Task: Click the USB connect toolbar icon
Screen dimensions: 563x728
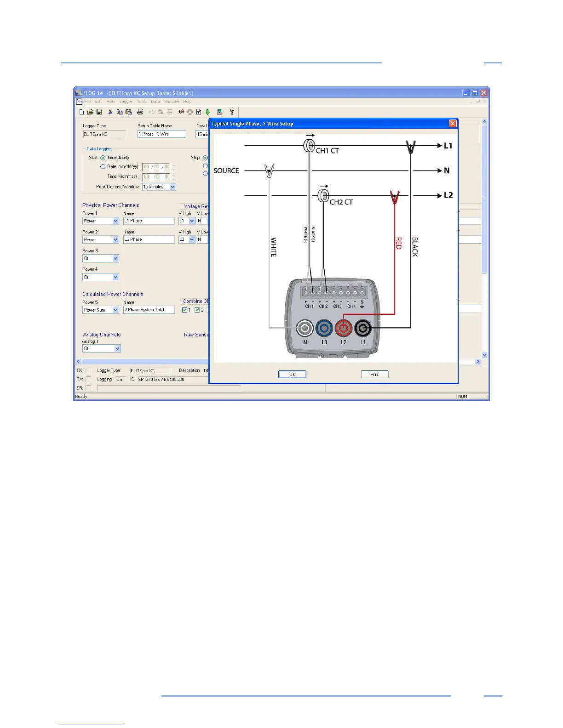Action: click(x=152, y=112)
